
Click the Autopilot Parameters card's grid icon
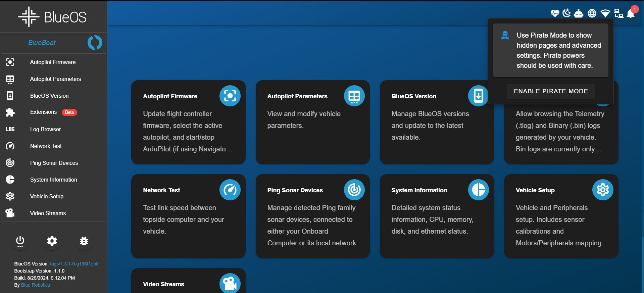point(354,96)
